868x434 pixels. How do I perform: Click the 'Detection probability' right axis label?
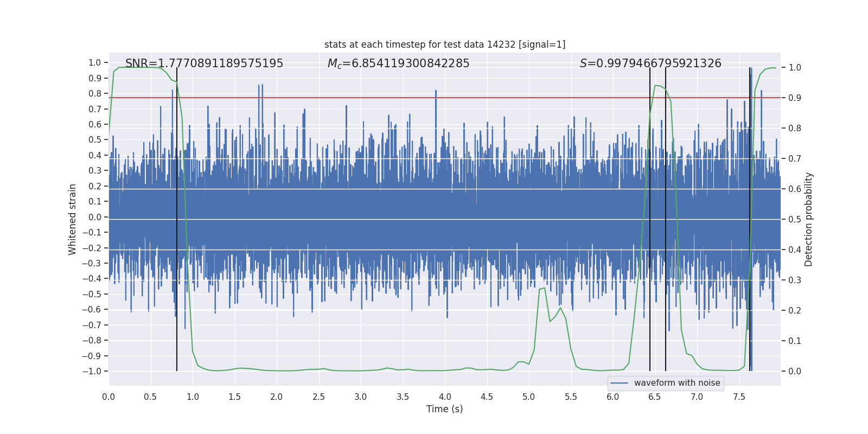tap(808, 219)
